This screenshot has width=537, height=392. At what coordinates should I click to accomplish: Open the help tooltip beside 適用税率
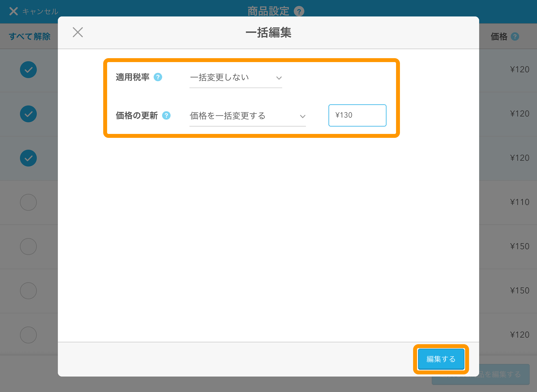158,77
